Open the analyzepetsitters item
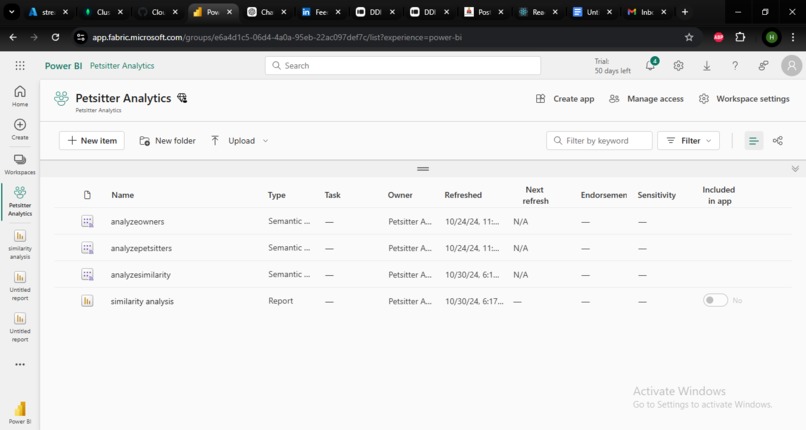This screenshot has height=430, width=806. click(141, 248)
